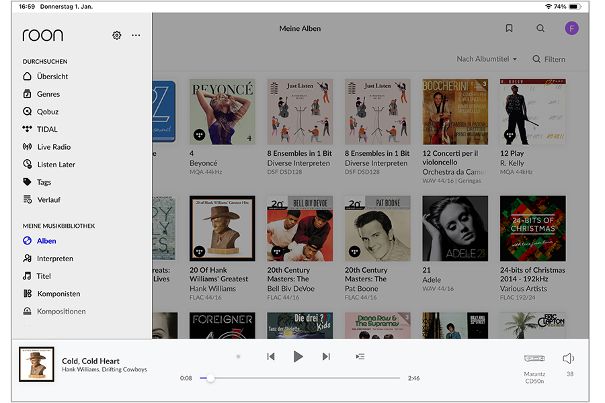Open Live Radio from the sidebar
Image resolution: width=605 pixels, height=403 pixels.
coord(56,146)
